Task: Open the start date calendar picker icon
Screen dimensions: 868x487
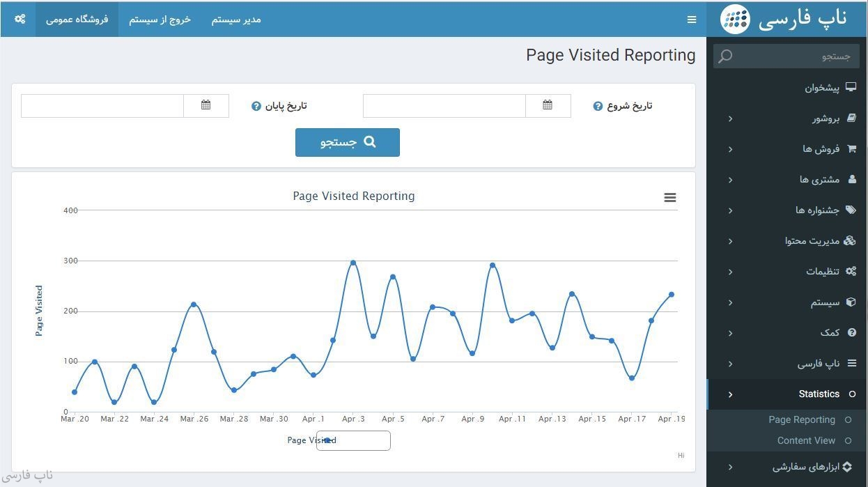Action: click(x=548, y=105)
